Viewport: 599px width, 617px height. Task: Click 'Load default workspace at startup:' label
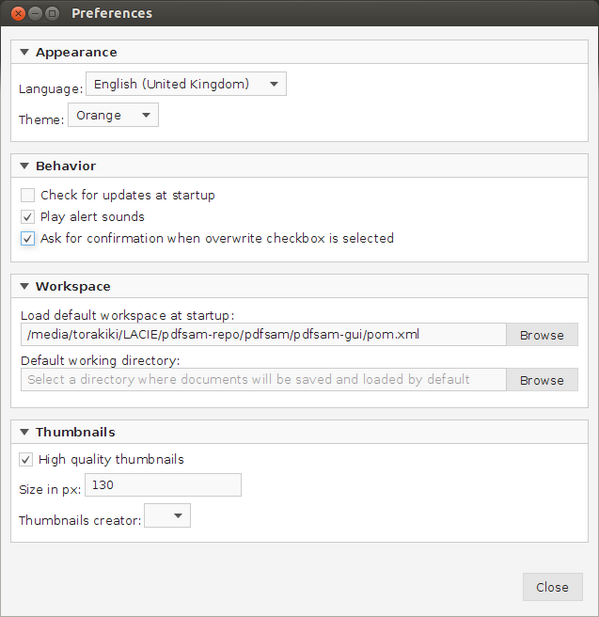128,316
